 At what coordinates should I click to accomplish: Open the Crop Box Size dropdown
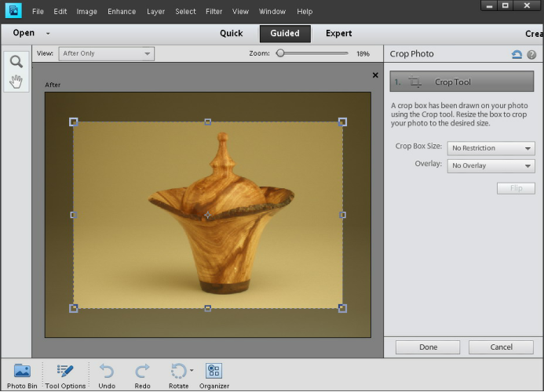click(x=491, y=148)
